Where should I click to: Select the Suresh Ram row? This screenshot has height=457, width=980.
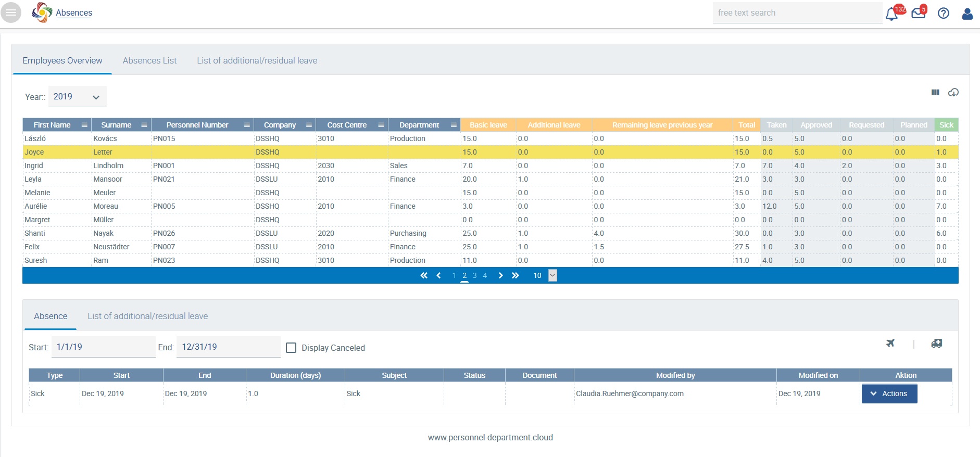pos(490,260)
